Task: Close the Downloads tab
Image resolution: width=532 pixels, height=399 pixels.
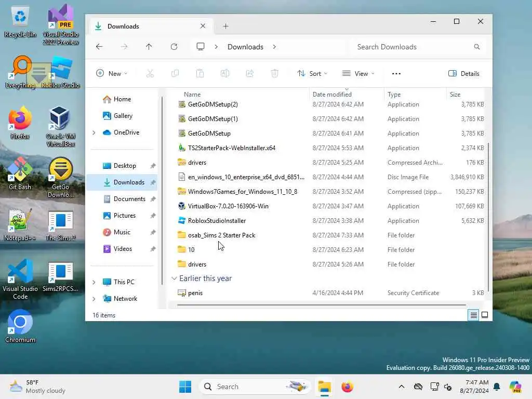Action: coord(203,26)
